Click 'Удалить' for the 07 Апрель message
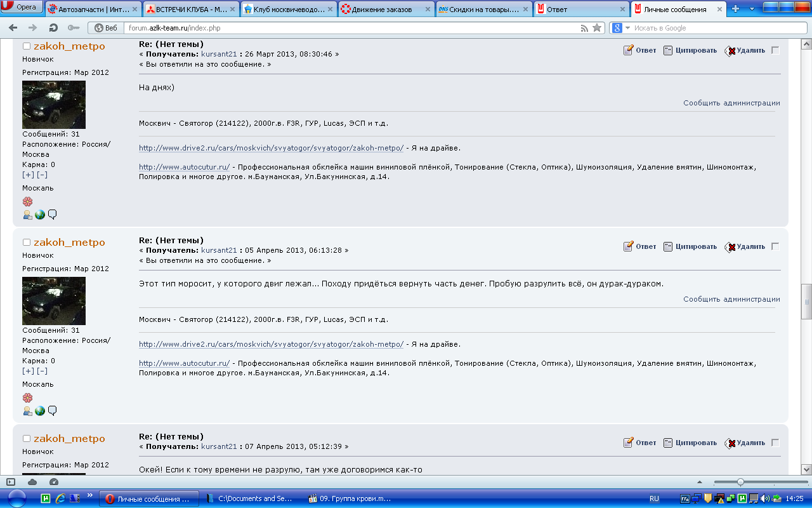Screen dimensions: 812x508 [x=745, y=443]
